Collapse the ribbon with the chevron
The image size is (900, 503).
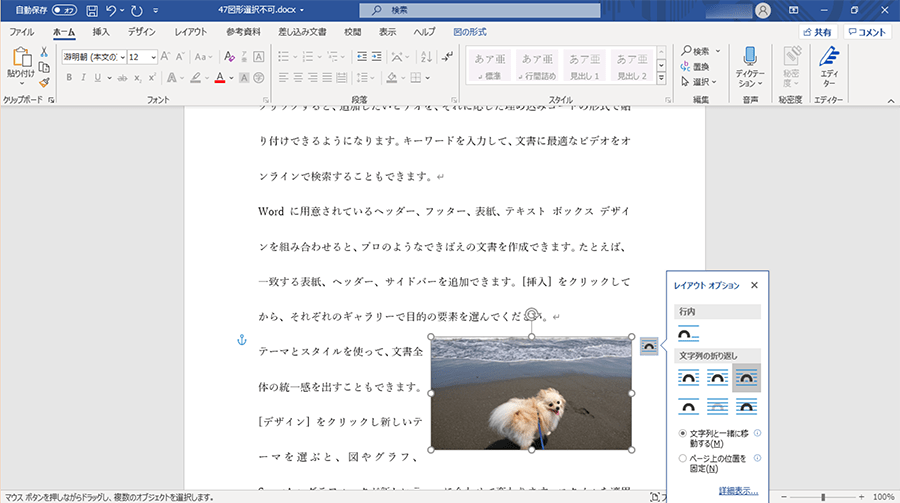891,100
